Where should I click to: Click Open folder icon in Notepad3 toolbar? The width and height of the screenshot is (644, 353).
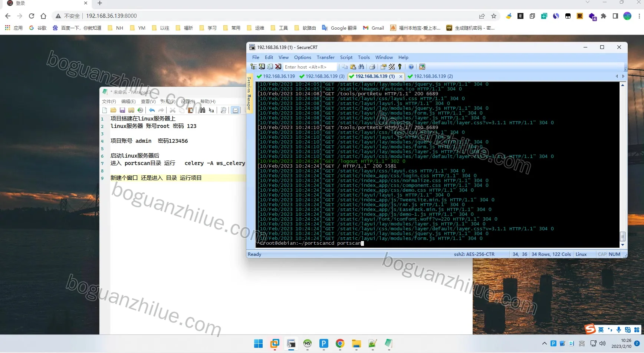114,110
